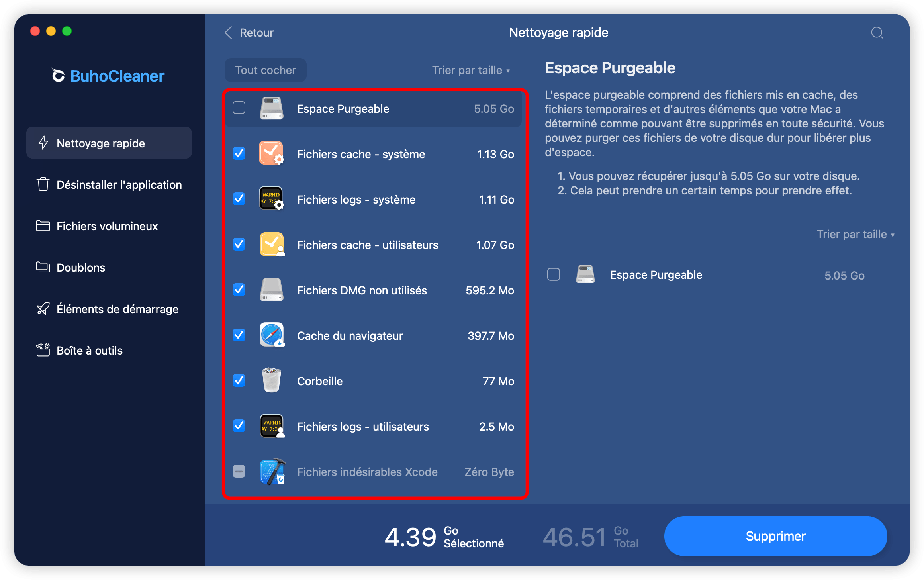Click the toolbox icon for Boîte à outils
This screenshot has width=924, height=580.
click(43, 350)
